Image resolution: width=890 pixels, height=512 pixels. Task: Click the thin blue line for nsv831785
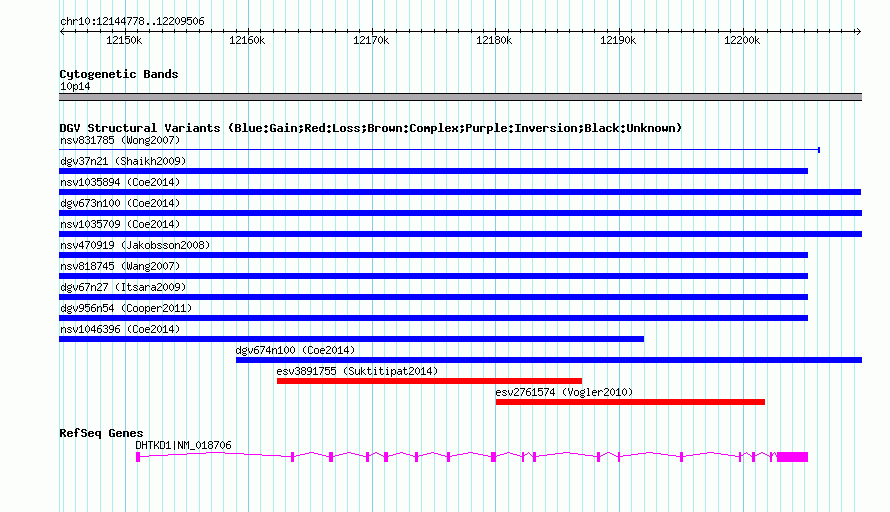pos(439,150)
